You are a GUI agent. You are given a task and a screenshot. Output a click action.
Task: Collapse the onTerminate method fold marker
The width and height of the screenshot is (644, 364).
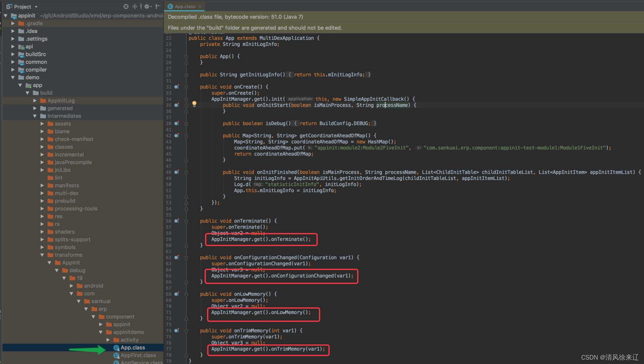[x=186, y=221]
